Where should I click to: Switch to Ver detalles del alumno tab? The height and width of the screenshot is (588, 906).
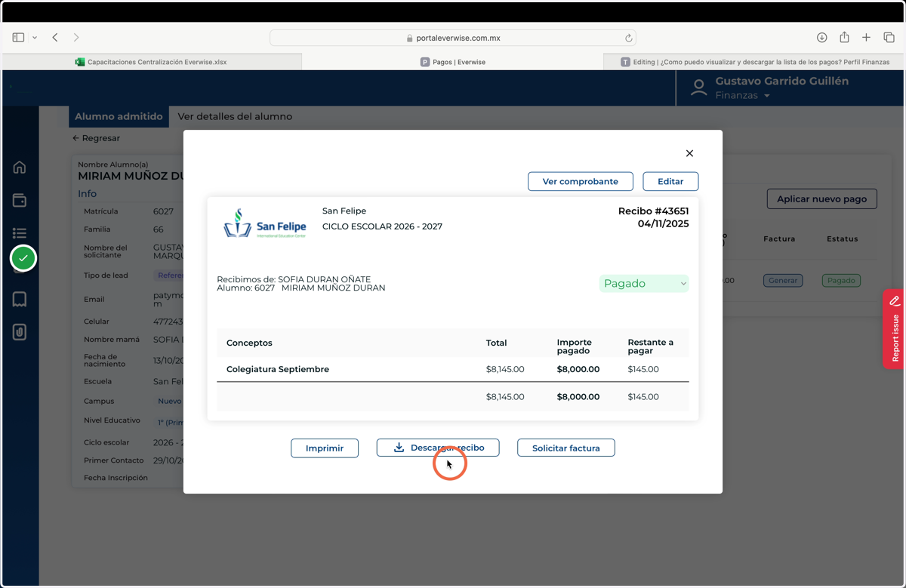pyautogui.click(x=235, y=117)
